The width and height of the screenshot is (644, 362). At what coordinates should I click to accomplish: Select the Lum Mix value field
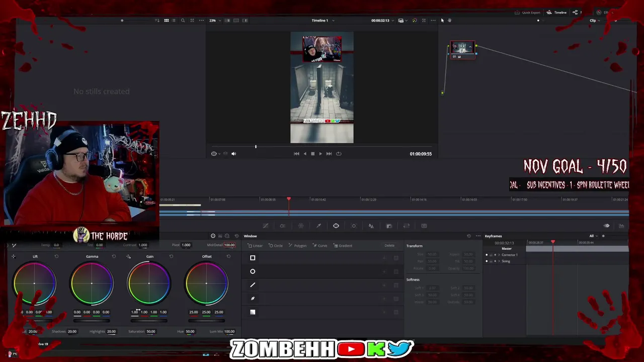(x=229, y=331)
